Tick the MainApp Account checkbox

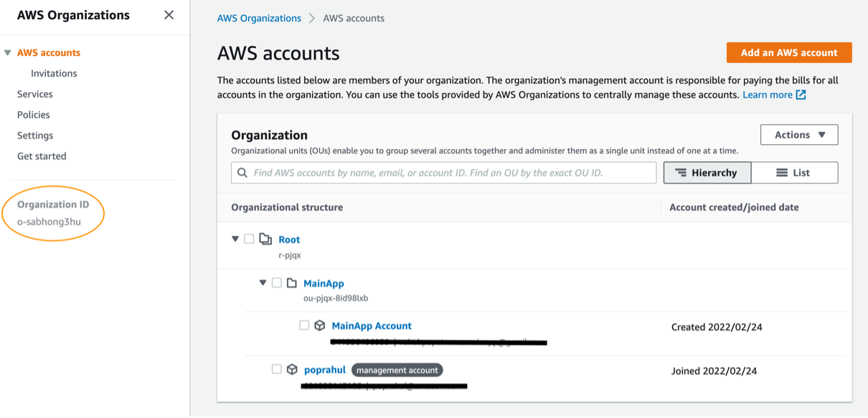tap(304, 325)
